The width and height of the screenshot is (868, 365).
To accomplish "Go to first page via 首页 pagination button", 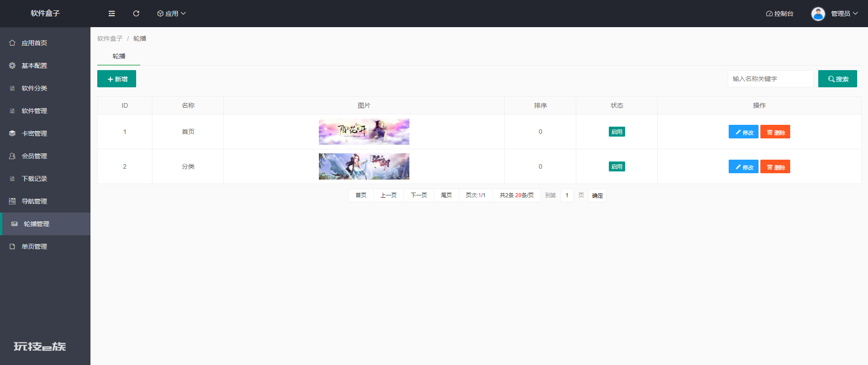I will [x=361, y=195].
